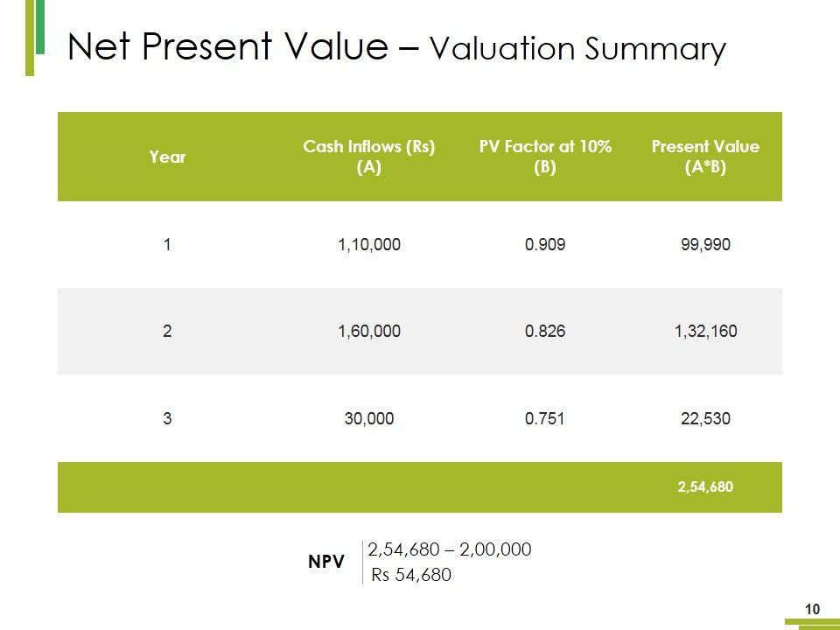The width and height of the screenshot is (840, 630).
Task: Click the 'Rs 54,680' NPV result text
Action: [x=411, y=575]
